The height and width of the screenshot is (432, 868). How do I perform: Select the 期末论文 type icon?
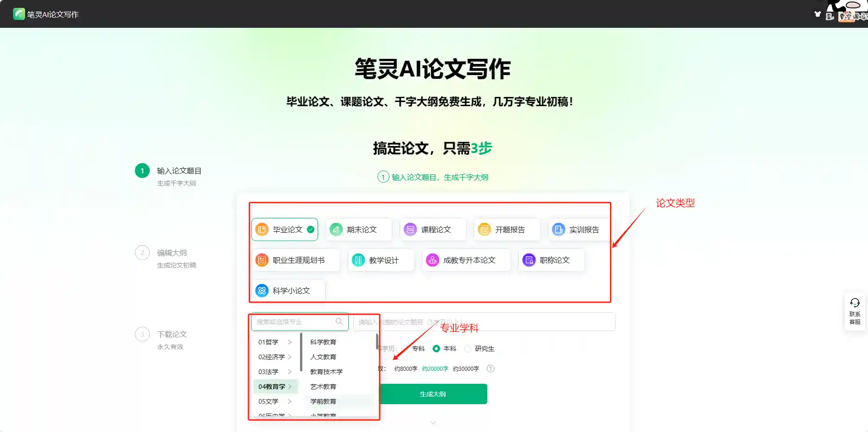tap(336, 229)
